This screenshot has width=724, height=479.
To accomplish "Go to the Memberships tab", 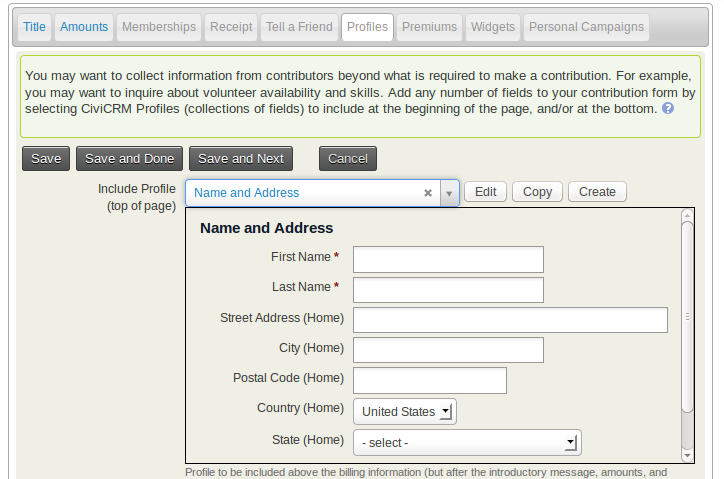I will coord(159,27).
